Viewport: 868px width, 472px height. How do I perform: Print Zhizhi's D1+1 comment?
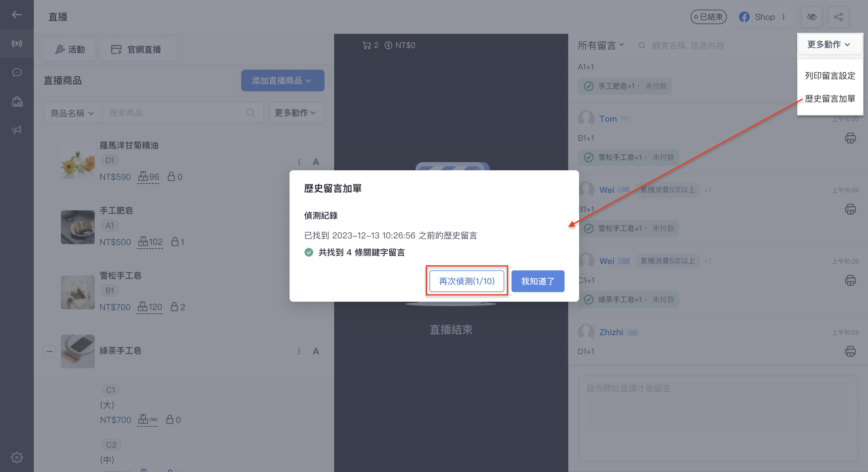coord(850,351)
